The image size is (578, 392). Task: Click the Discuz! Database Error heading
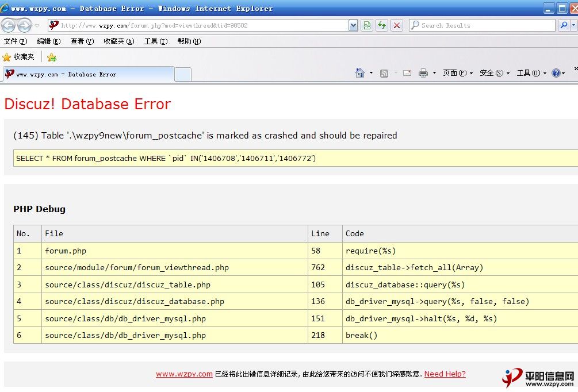coord(87,104)
